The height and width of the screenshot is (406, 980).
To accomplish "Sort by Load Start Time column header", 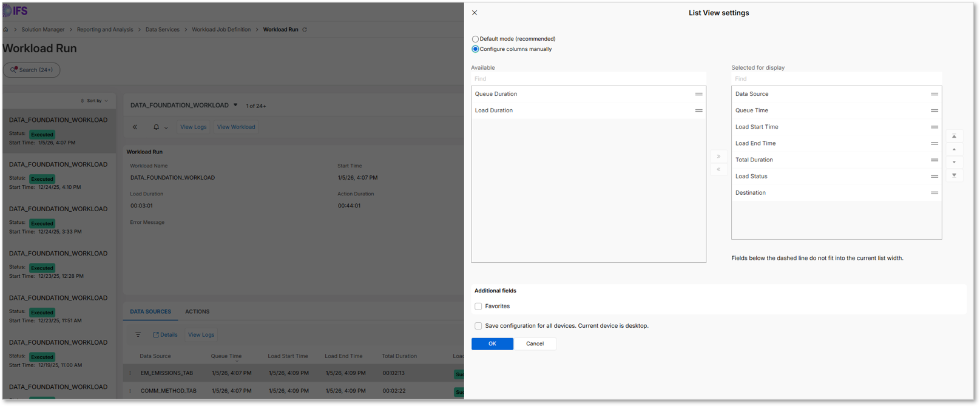I will click(x=288, y=356).
